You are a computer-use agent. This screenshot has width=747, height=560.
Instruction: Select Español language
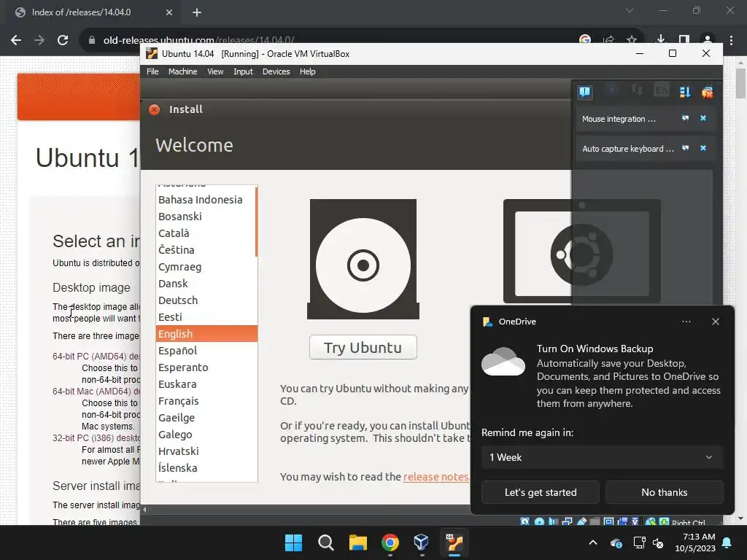pyautogui.click(x=206, y=351)
